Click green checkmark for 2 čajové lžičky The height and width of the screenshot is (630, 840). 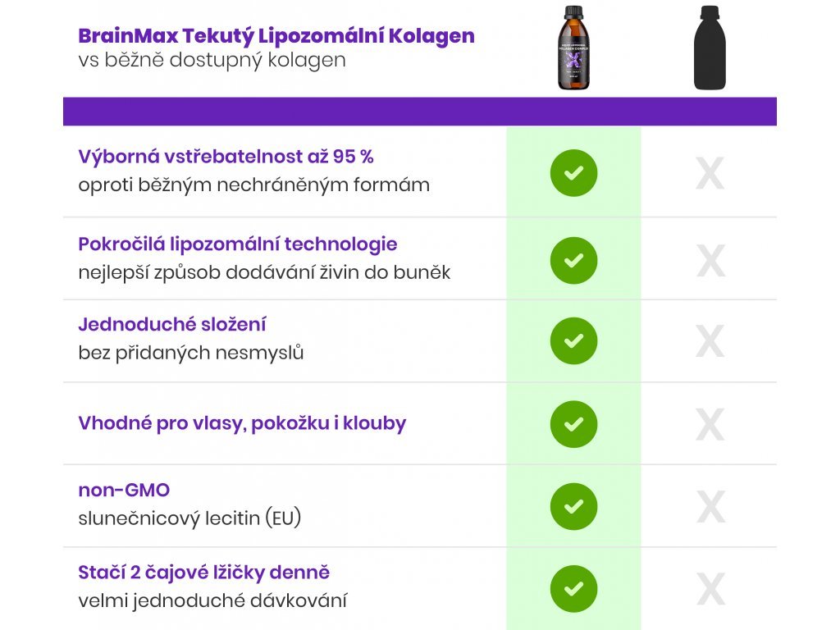(x=573, y=588)
